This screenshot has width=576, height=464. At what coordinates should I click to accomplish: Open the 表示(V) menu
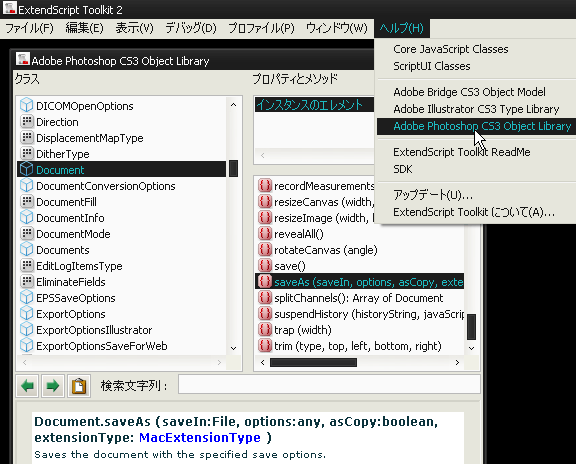134,28
